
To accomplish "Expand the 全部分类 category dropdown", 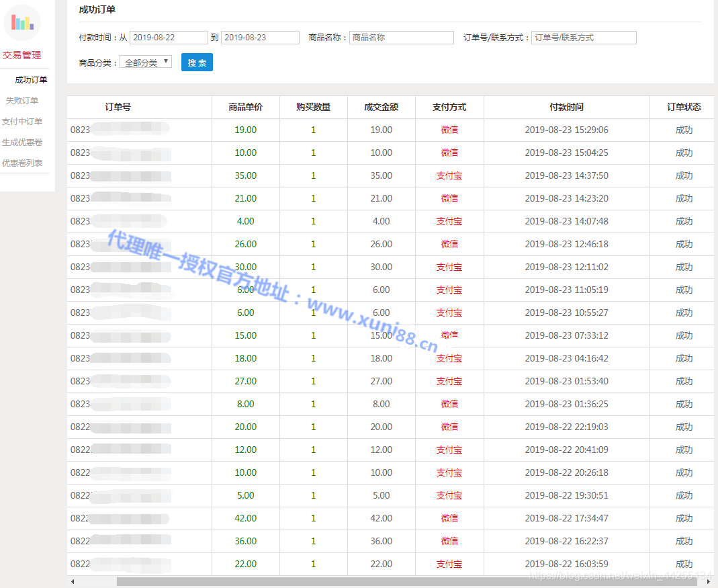I will pos(146,62).
